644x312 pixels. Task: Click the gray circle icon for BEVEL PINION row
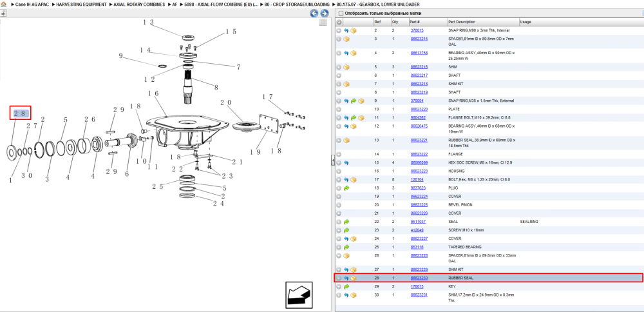point(339,205)
